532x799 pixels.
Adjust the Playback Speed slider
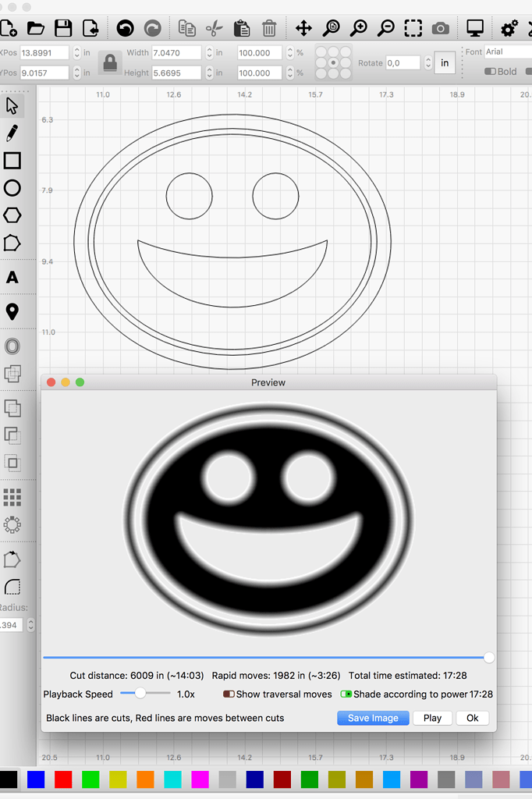[x=140, y=693]
